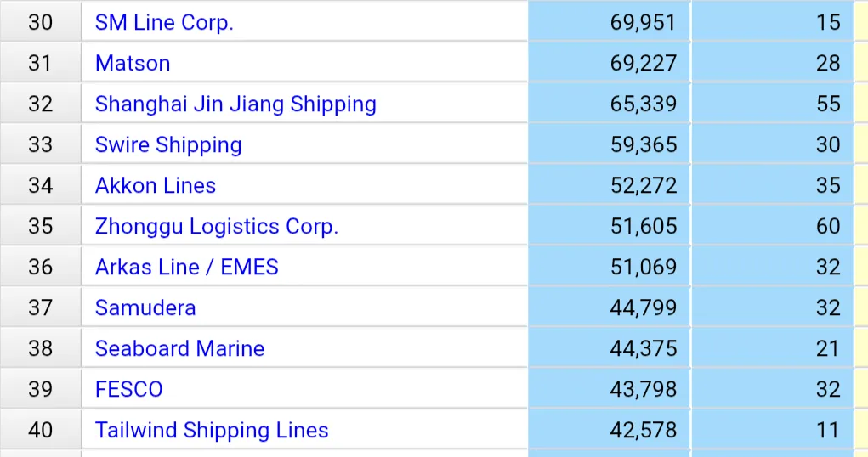Open the Seaboard Marine link
868x457 pixels.
pos(179,348)
